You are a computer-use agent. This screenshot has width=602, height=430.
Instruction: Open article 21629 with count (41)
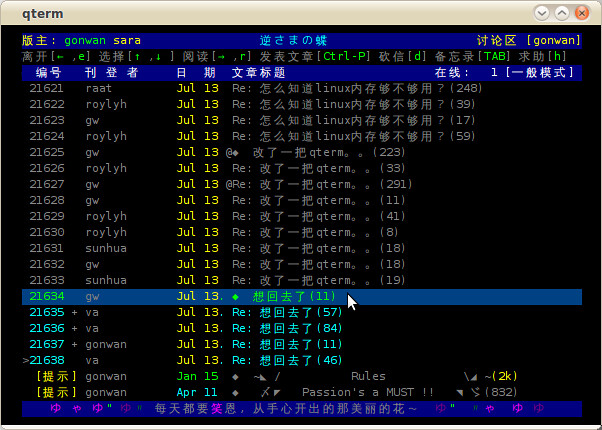point(302,217)
